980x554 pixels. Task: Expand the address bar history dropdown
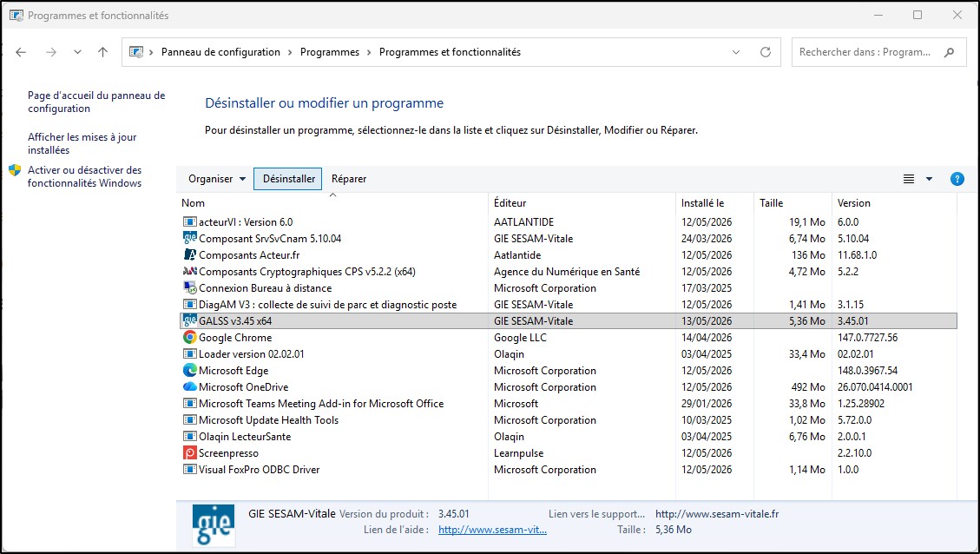tap(736, 52)
